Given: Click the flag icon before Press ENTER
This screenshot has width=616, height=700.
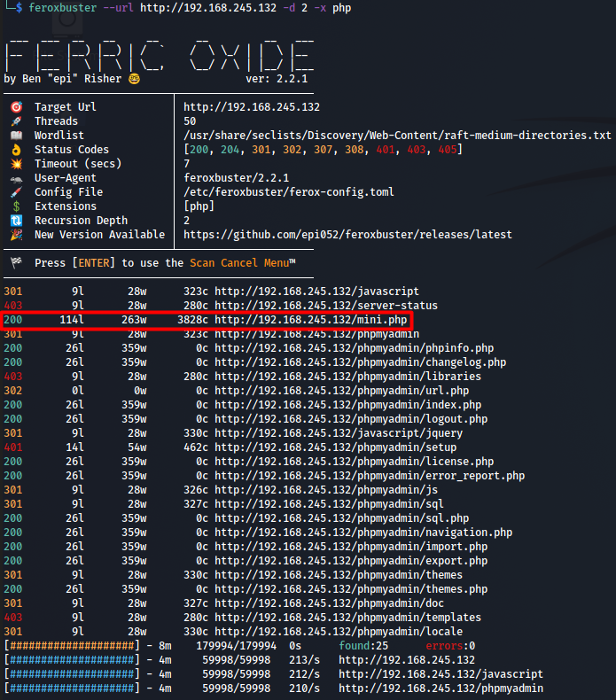Looking at the screenshot, I should [16, 263].
